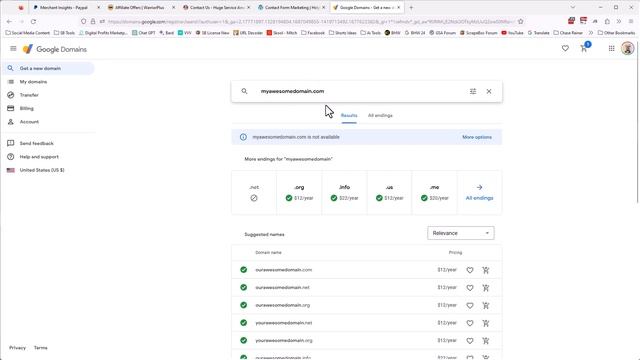Add ourawesomedomain.com to cart
Viewport: 640px width, 360px height.
[486, 270]
